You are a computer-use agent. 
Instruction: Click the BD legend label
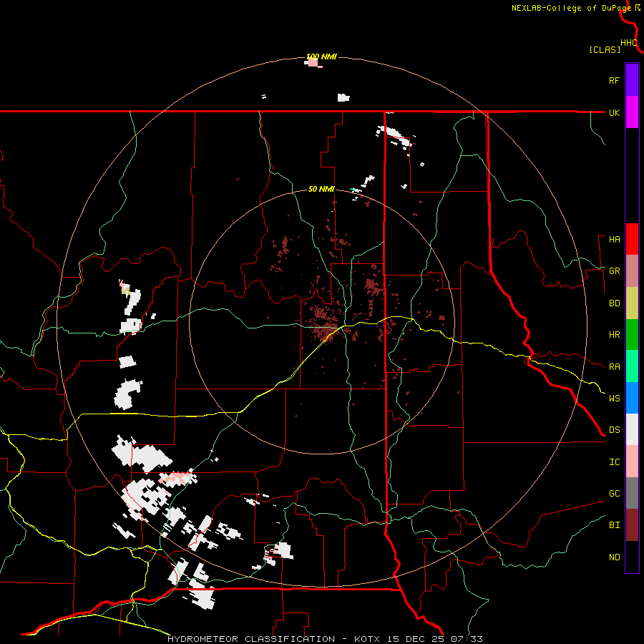click(x=615, y=303)
